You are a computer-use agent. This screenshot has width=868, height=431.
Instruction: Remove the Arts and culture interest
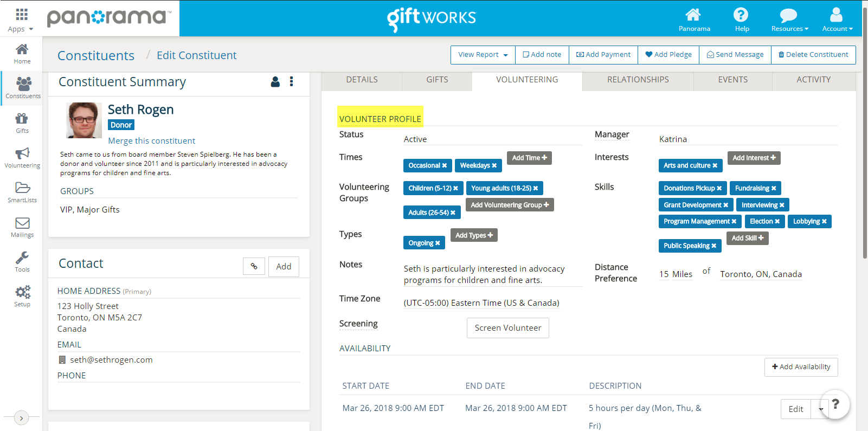point(715,166)
